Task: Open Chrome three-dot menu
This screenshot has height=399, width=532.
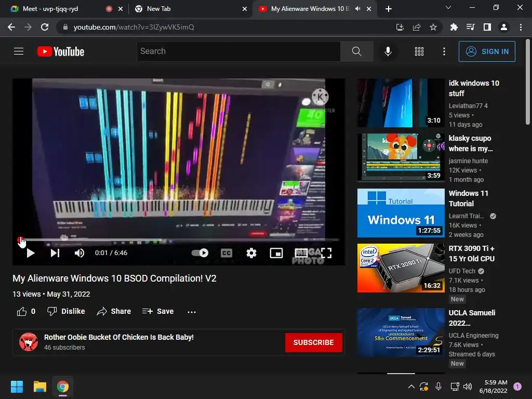Action: (521, 27)
